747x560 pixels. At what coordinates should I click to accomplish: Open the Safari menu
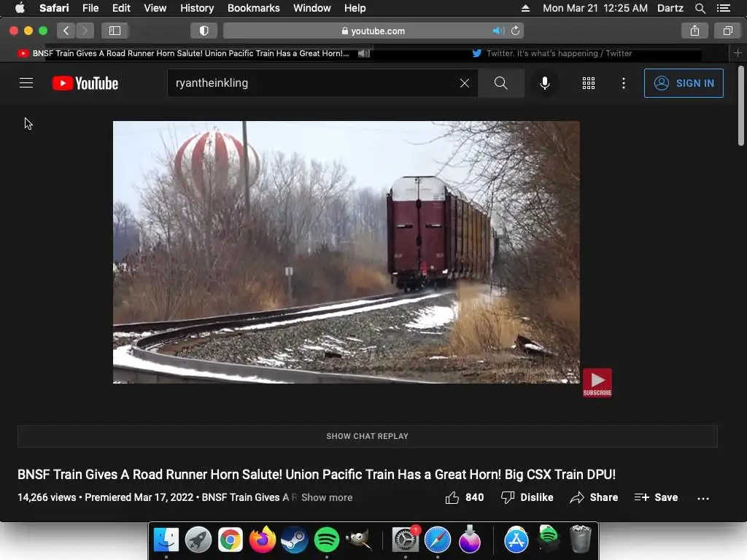(54, 8)
